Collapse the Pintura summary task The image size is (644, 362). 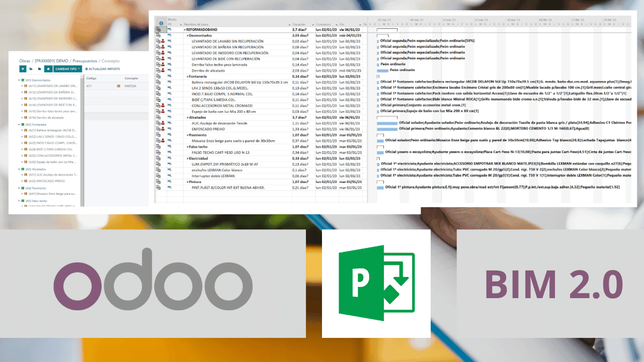[x=187, y=182]
